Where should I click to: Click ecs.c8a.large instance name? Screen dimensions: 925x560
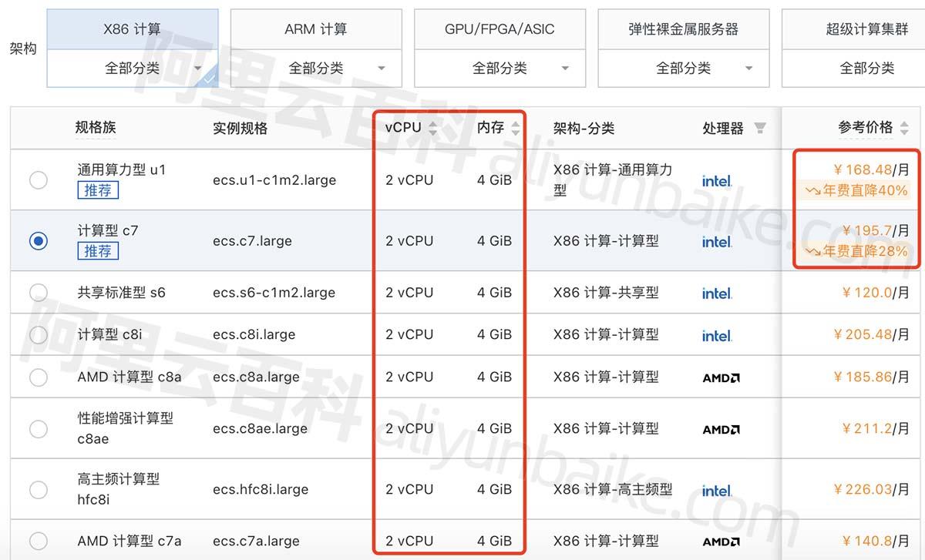coord(256,377)
